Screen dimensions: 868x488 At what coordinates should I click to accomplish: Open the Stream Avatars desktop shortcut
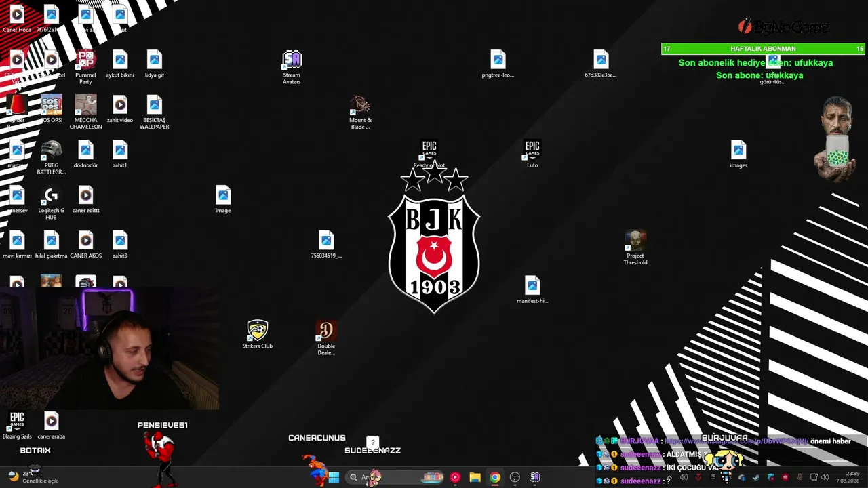(x=292, y=67)
